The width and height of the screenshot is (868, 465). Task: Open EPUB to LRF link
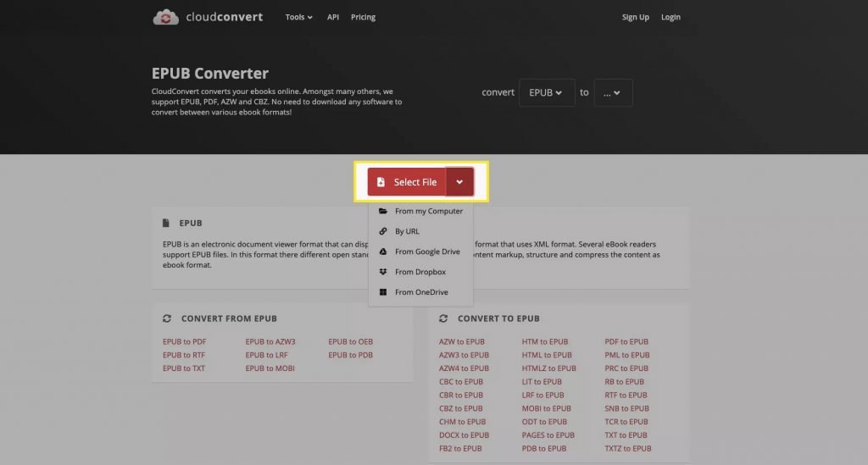point(266,355)
